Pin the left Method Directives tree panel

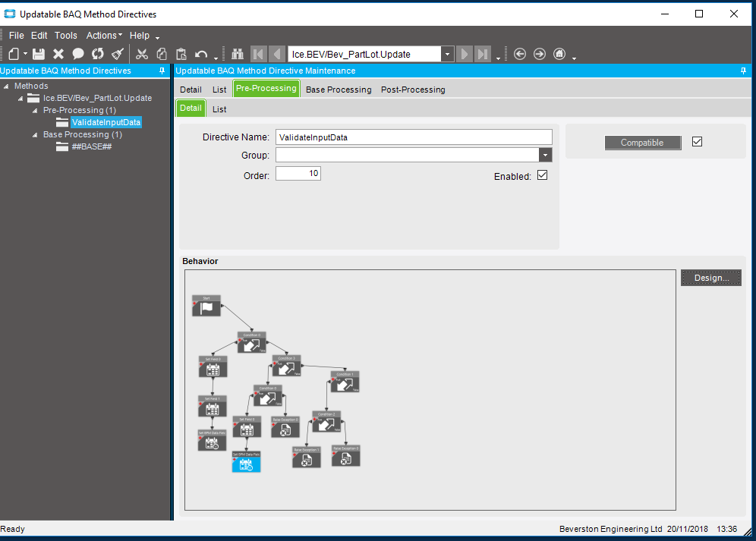pos(162,71)
